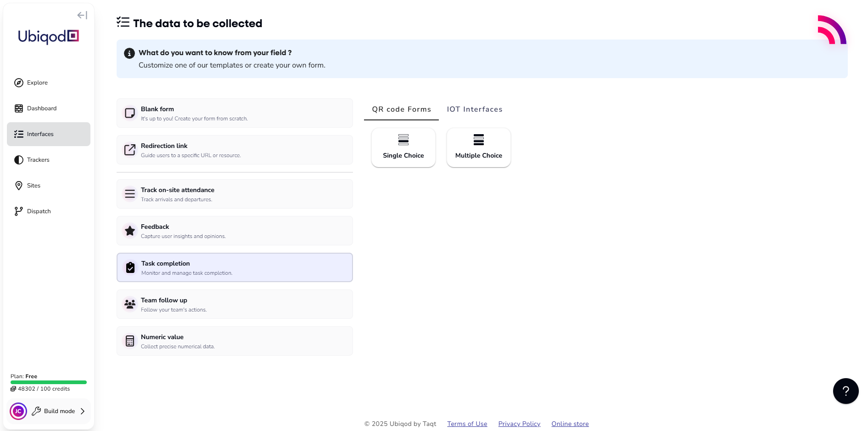The height and width of the screenshot is (431, 868).
Task: Click the Dashboard grid icon
Action: pyautogui.click(x=19, y=108)
